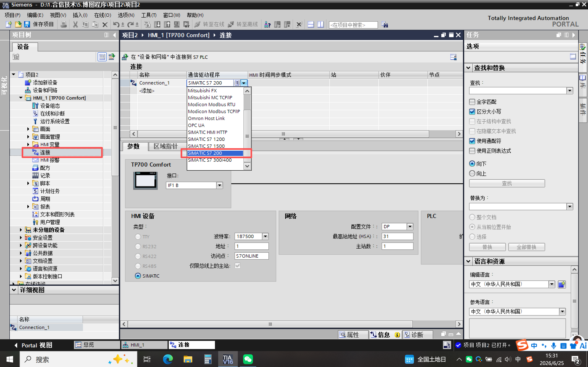Open WeChat from the taskbar

click(x=248, y=359)
